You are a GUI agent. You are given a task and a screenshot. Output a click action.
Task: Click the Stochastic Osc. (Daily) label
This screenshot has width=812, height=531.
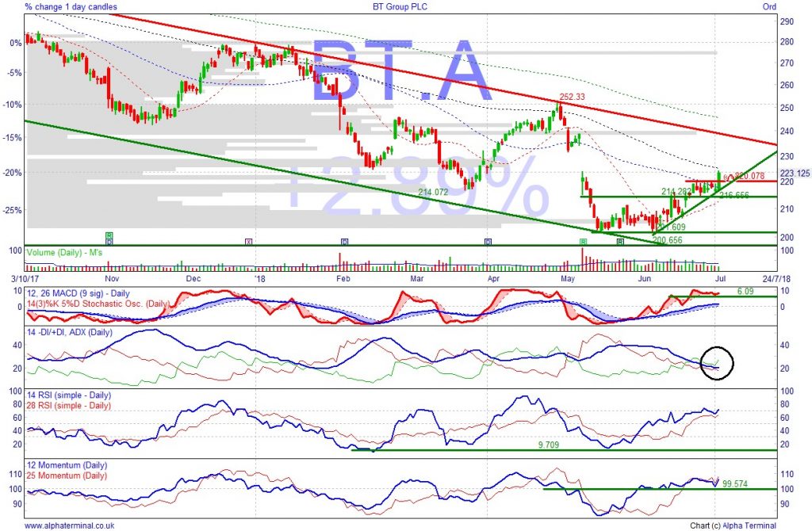click(98, 304)
